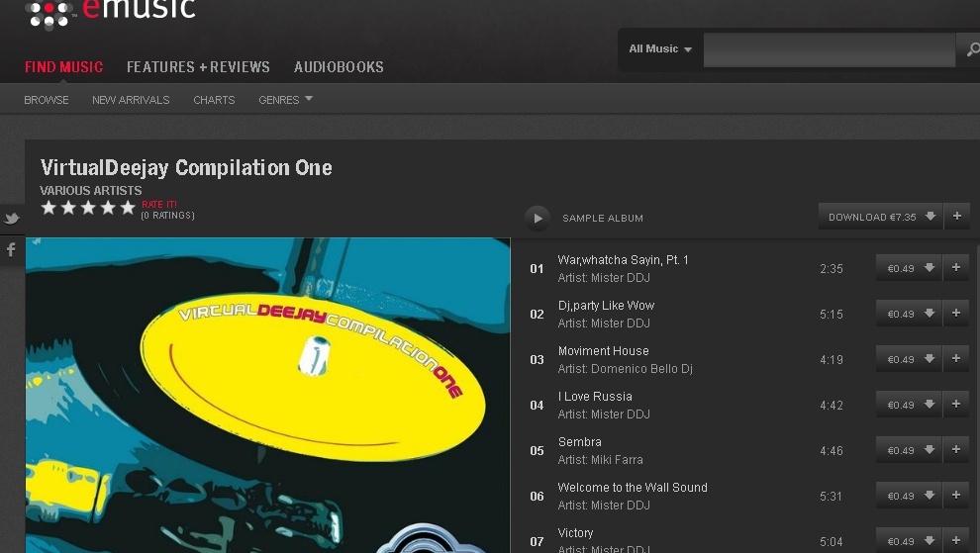Open the Browse submenu item
The height and width of the screenshot is (553, 980).
(x=47, y=100)
